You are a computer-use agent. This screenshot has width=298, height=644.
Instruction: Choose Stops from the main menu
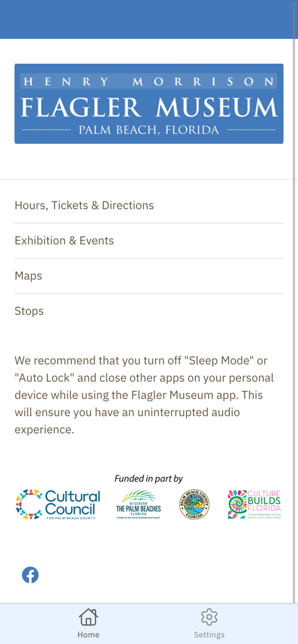pyautogui.click(x=29, y=311)
